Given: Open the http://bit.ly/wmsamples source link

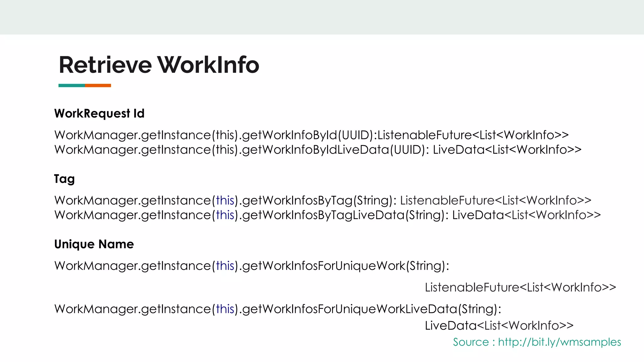Looking at the screenshot, I should [x=559, y=342].
